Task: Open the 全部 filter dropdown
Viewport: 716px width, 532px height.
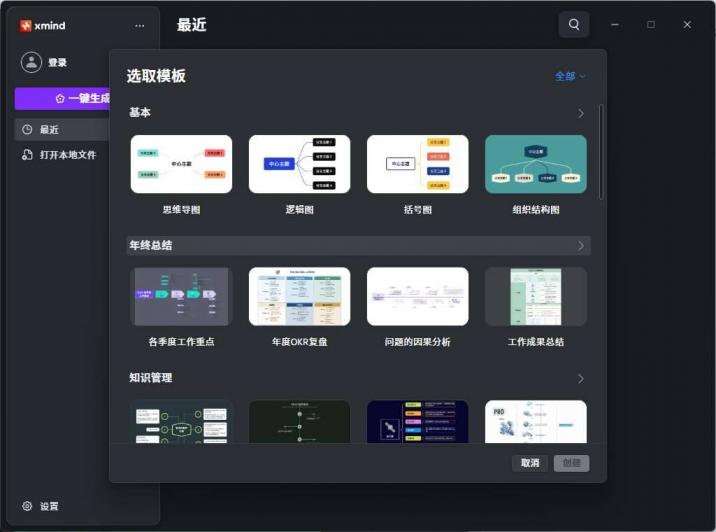Action: (x=570, y=76)
